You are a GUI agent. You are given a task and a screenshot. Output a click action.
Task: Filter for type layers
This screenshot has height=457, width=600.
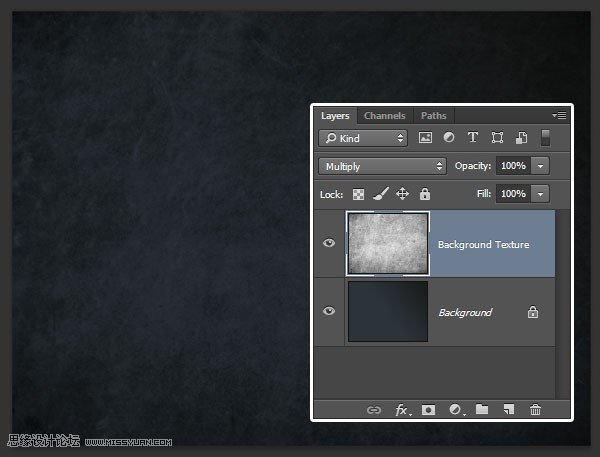(x=473, y=138)
